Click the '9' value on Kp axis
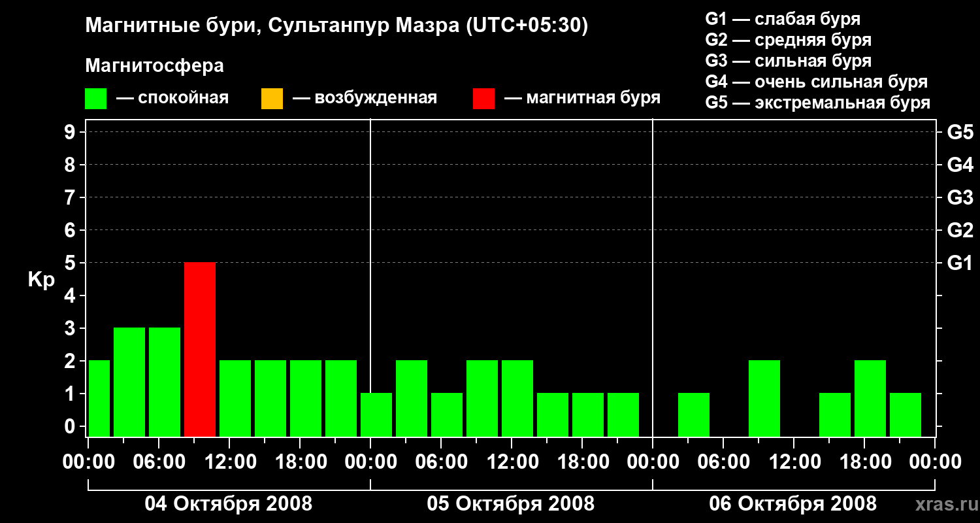 pyautogui.click(x=71, y=132)
